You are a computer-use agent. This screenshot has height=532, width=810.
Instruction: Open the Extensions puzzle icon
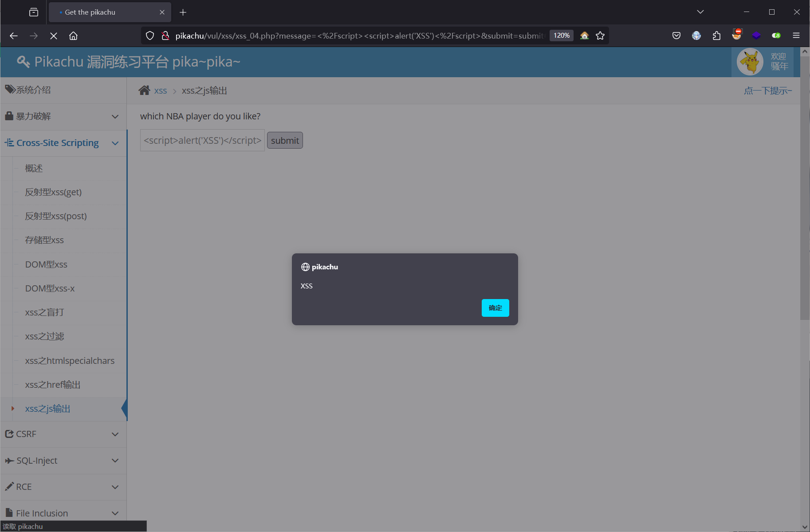716,36
